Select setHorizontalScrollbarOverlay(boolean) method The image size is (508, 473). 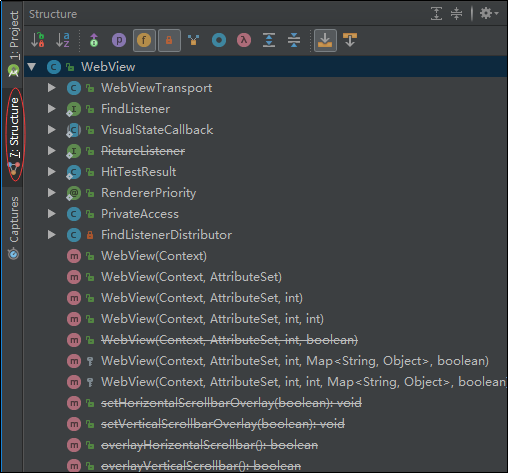(x=231, y=403)
